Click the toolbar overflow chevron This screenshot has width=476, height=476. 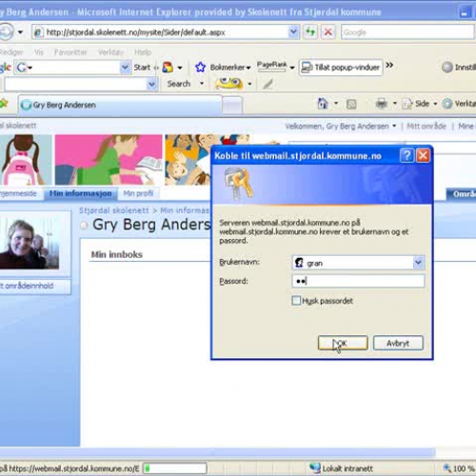(x=389, y=66)
